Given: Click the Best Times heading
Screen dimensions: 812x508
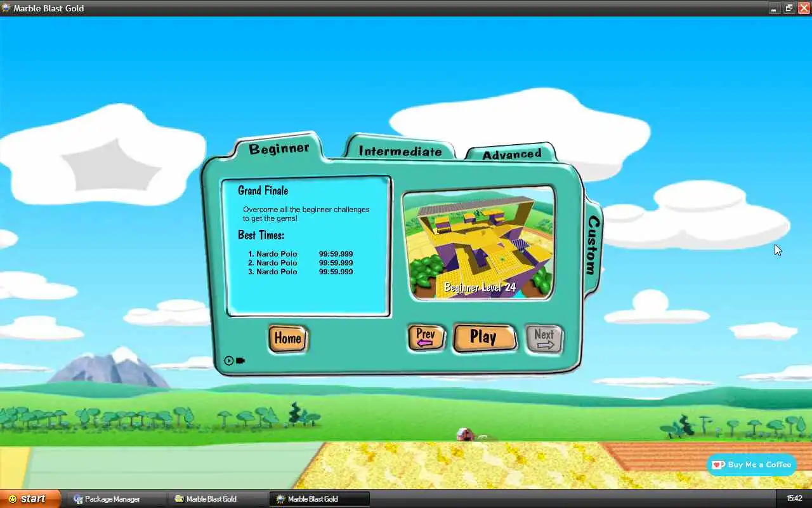Looking at the screenshot, I should (x=261, y=235).
